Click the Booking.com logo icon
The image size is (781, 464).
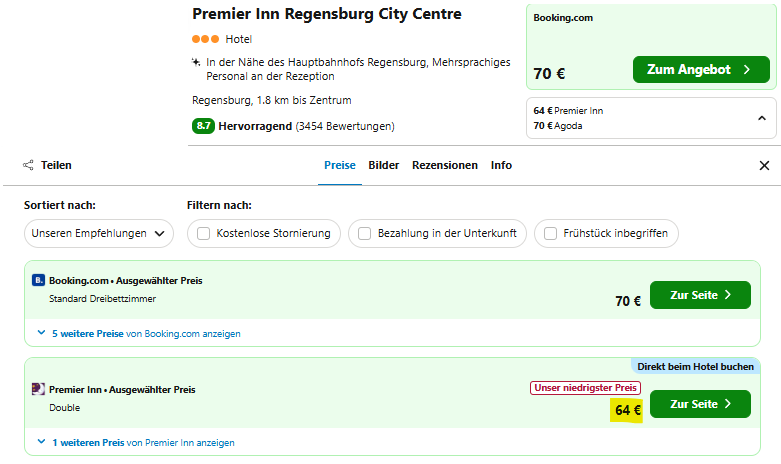pyautogui.click(x=38, y=281)
